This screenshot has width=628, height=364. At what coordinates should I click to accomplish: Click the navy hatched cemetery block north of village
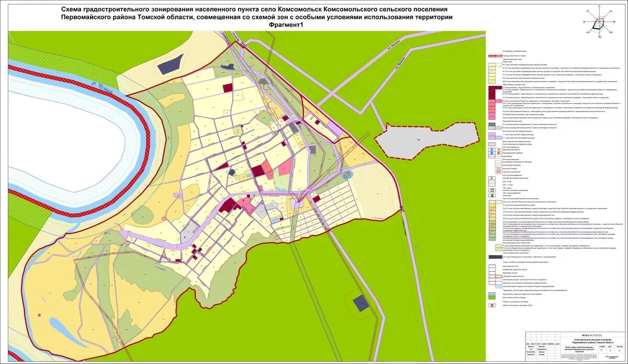click(171, 65)
